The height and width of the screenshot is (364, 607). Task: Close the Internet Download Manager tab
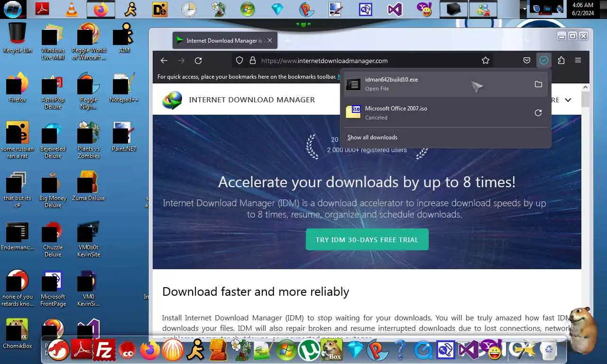click(270, 40)
